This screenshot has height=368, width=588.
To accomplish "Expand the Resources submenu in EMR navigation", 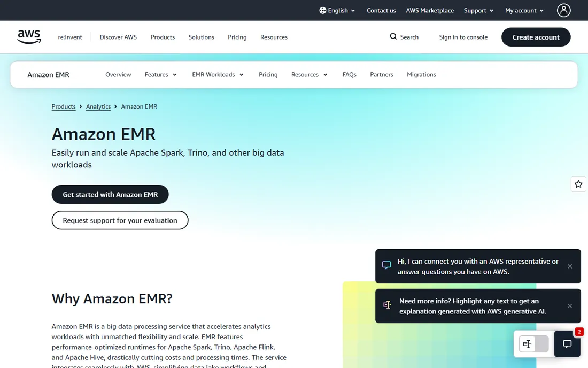I will tap(310, 75).
